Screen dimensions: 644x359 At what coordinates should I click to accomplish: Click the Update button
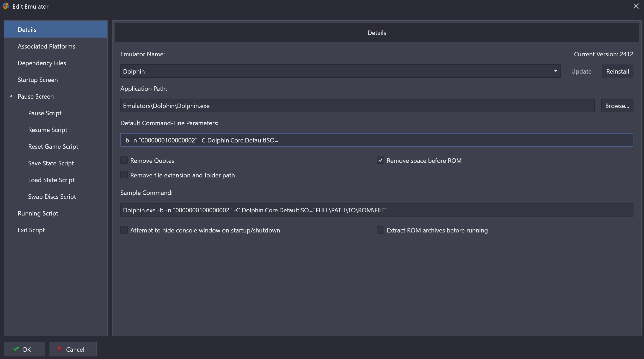(x=581, y=71)
